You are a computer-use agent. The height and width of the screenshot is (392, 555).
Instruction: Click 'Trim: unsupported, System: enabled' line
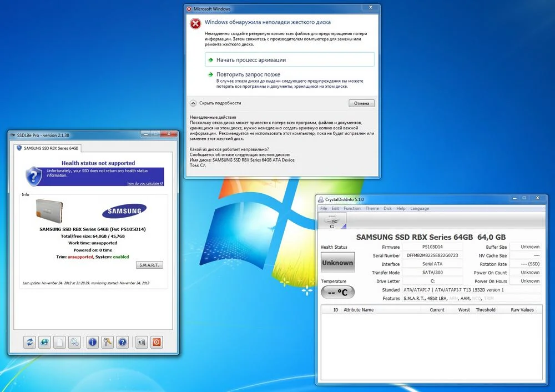(93, 257)
